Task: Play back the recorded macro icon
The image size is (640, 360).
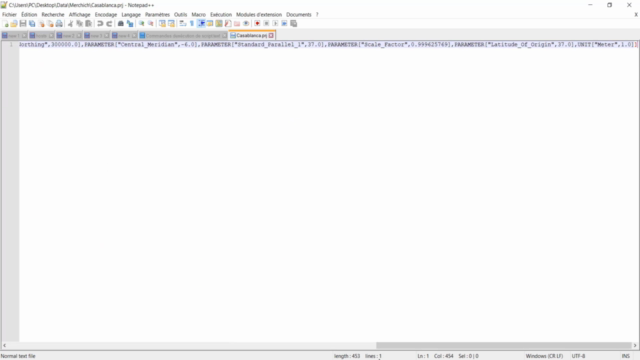Action: tap(275, 24)
